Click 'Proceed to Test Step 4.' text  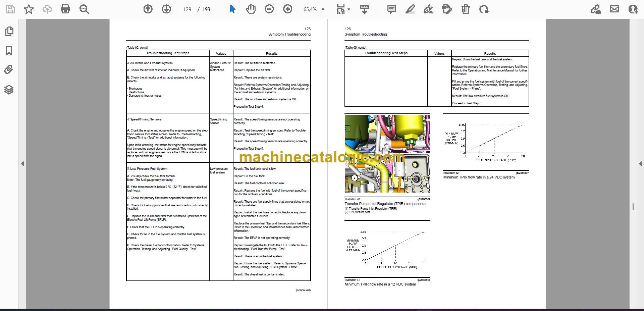point(249,107)
